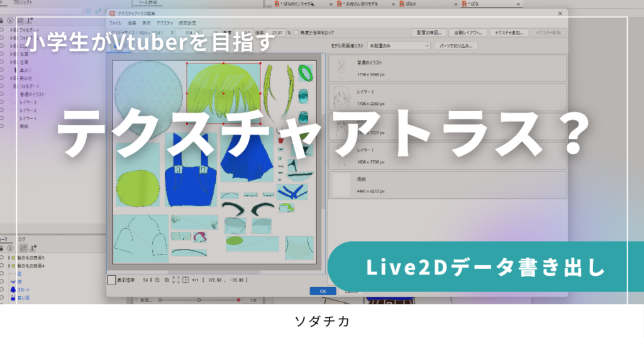Viewport: 644px width, 338px height.
Task: Click the white background color swatch near 表示倍率
Action: (111, 280)
